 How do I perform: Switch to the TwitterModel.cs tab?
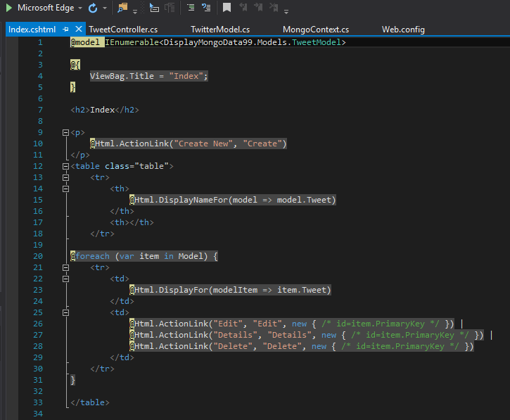click(x=219, y=30)
